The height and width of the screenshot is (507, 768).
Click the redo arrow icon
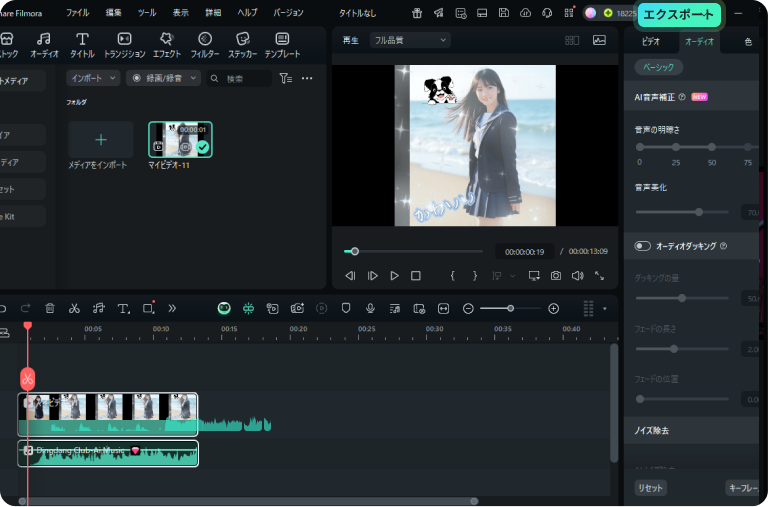[x=25, y=308]
